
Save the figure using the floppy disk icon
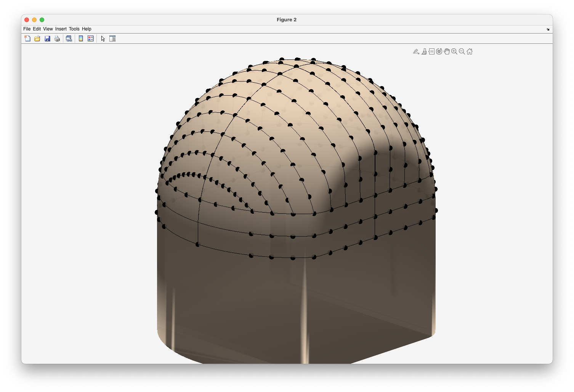coord(47,38)
